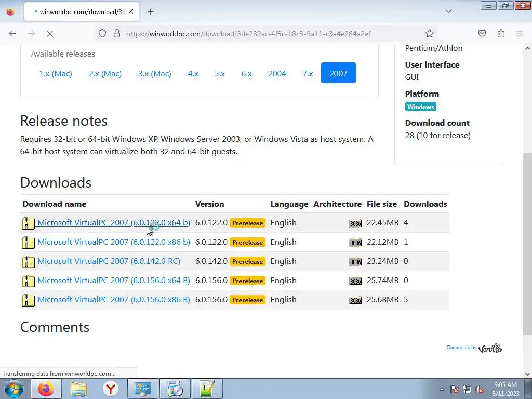Click the 8086 architecture icon in 25.68MB row
Screen dimensions: 532x399
click(x=355, y=300)
